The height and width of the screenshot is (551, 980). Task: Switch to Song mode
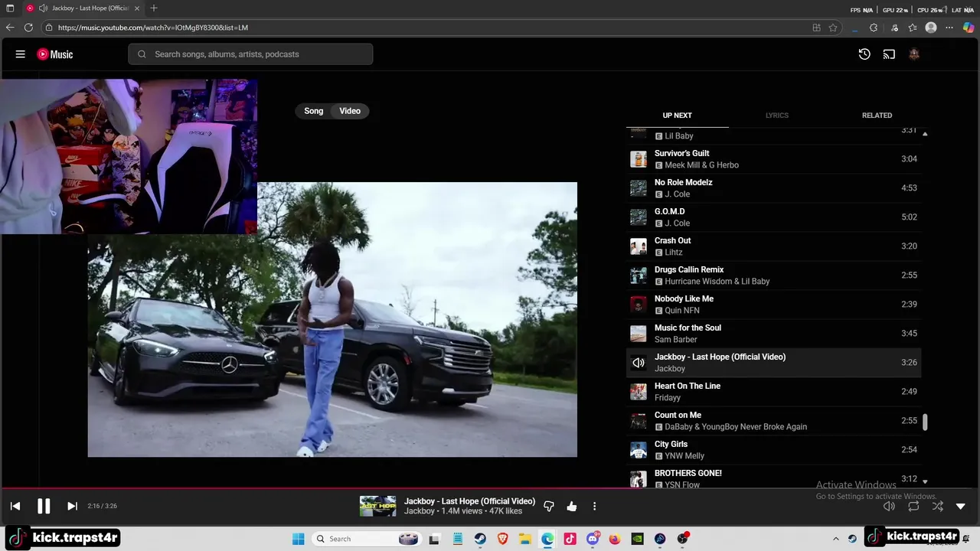click(x=314, y=111)
